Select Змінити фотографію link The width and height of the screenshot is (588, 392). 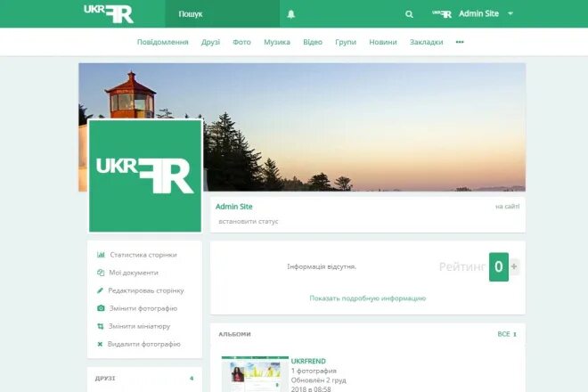click(143, 308)
